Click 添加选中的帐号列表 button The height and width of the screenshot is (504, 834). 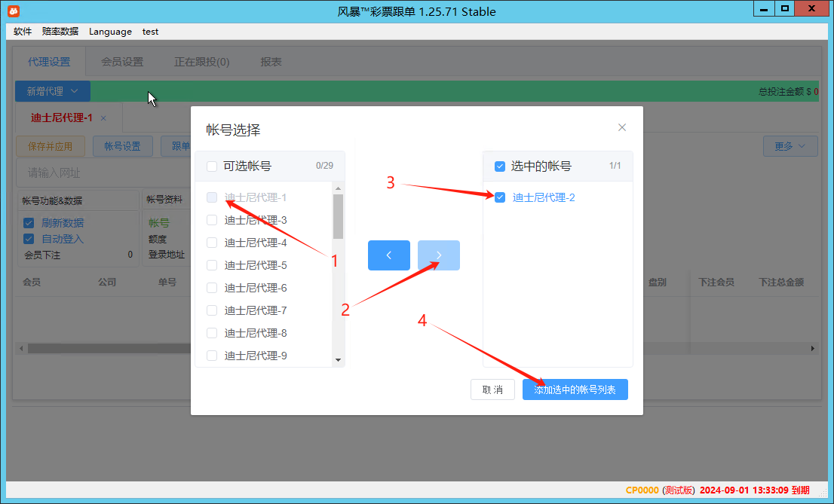575,389
